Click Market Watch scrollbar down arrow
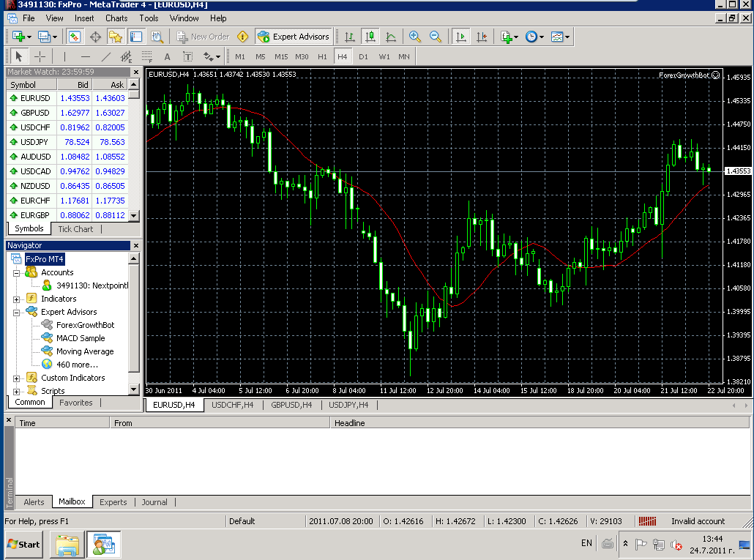Viewport: 754px width, 560px height. 134,215
